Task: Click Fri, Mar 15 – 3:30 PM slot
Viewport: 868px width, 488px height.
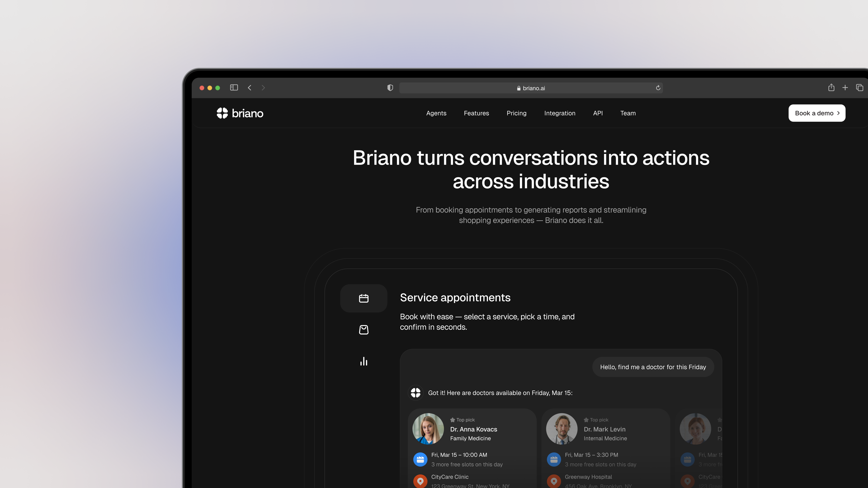Action: tap(591, 455)
